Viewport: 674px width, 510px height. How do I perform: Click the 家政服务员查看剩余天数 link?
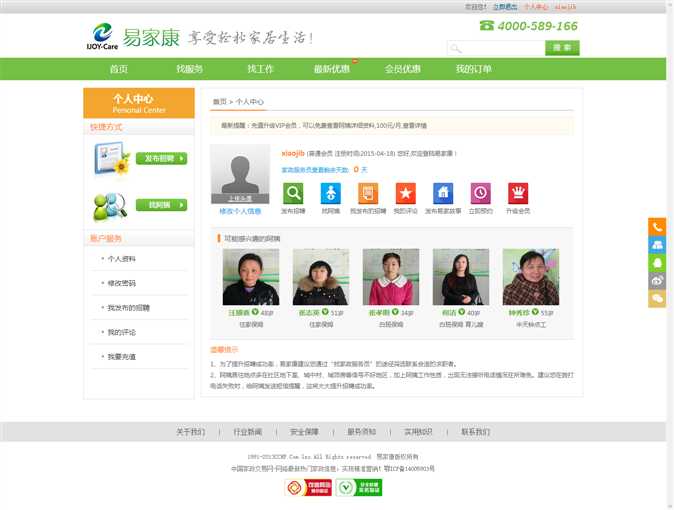315,170
